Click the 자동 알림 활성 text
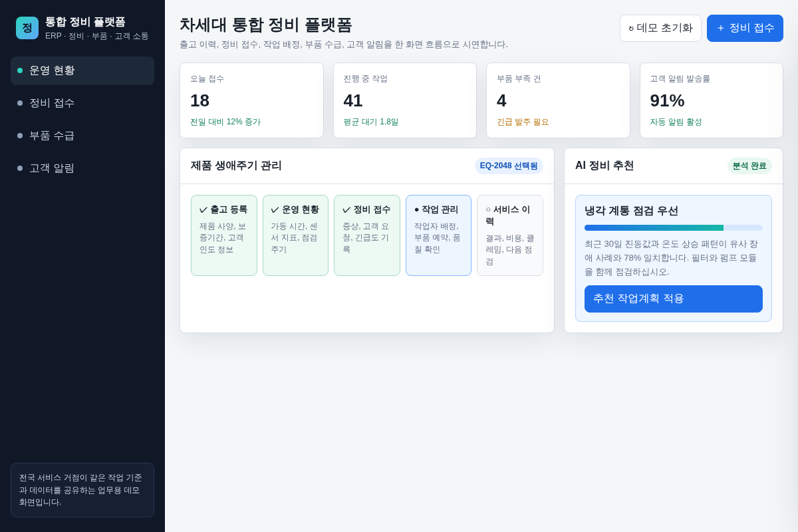Screen dimensions: 798x532 [676, 122]
